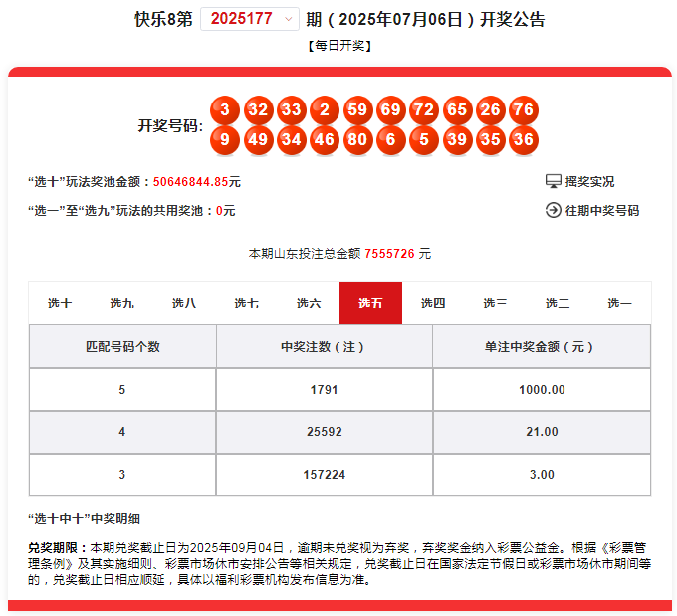The image size is (677, 616).
Task: Click the red ball numbered 59
Action: point(357,110)
